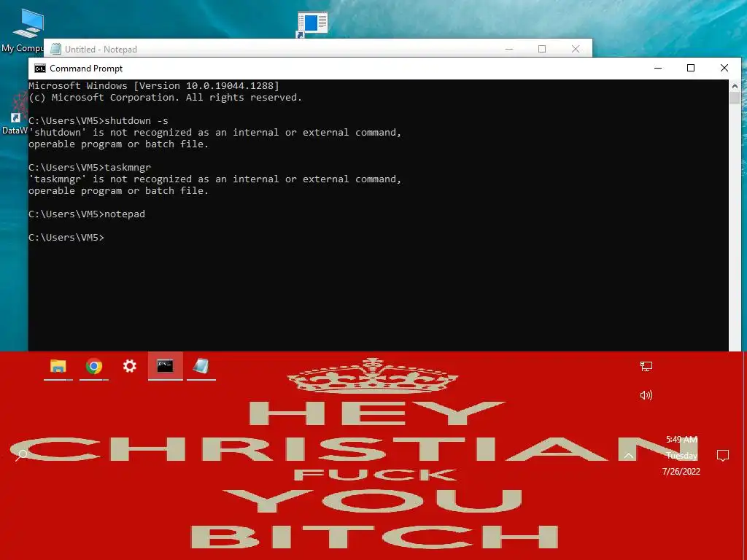Select the My Computer desktop icon

coord(23,31)
